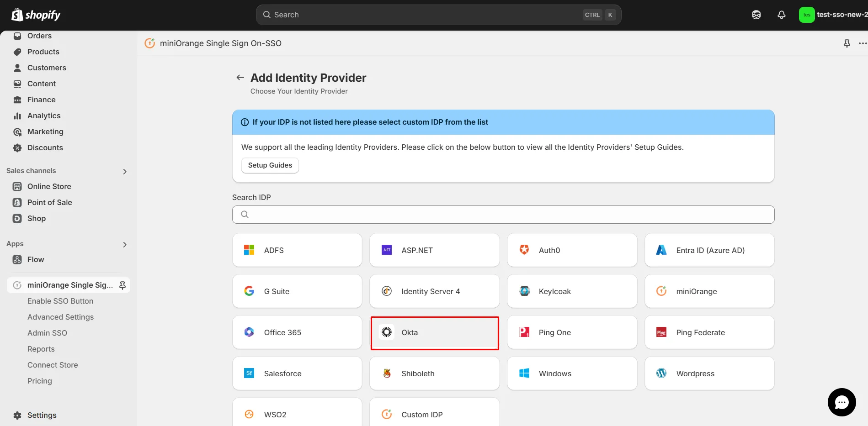Choose the Auth0 provider card
Screen dimensions: 868x426
(x=572, y=250)
